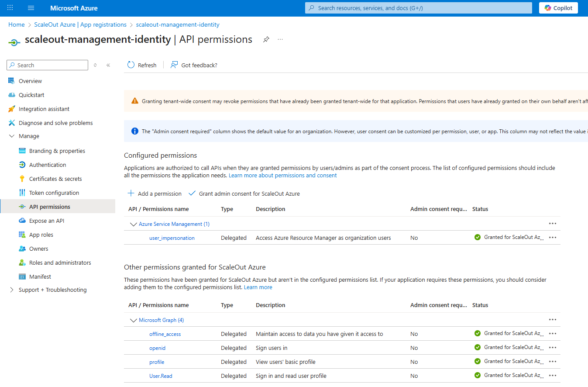Open ellipsis menu for Azure Service Management group
This screenshot has height=387, width=588.
click(x=553, y=223)
